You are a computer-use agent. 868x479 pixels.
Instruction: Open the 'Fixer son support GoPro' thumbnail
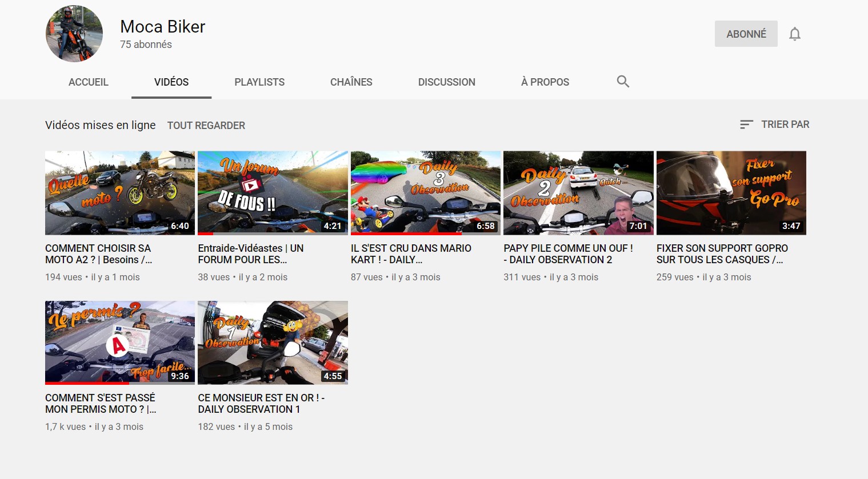point(731,193)
